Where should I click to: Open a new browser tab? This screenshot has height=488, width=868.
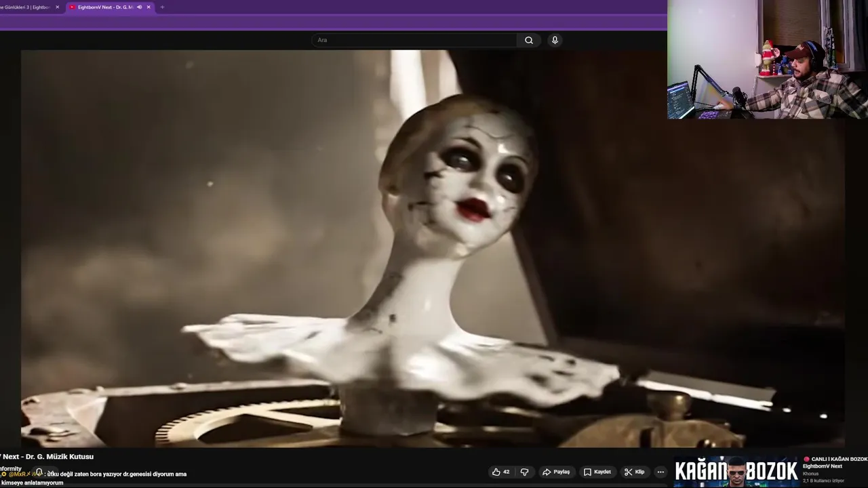[162, 7]
